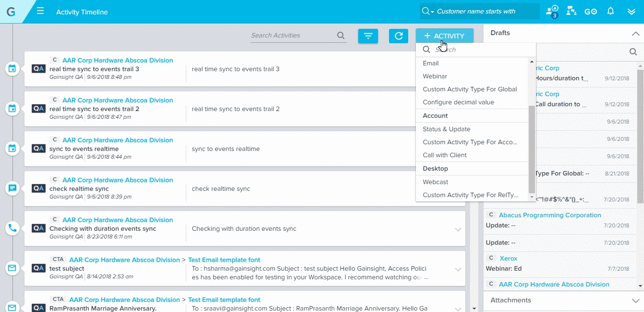This screenshot has width=644, height=312.
Task: Open Test Email template font link on RamPrasanth activity
Action: (224, 300)
